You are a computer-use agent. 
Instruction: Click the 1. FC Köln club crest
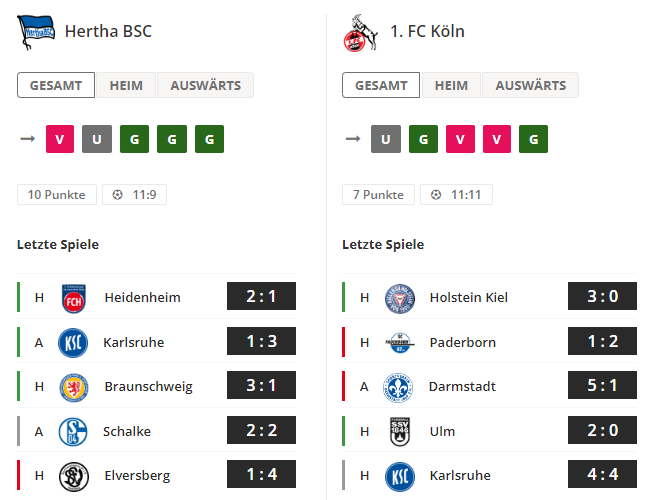pos(360,33)
